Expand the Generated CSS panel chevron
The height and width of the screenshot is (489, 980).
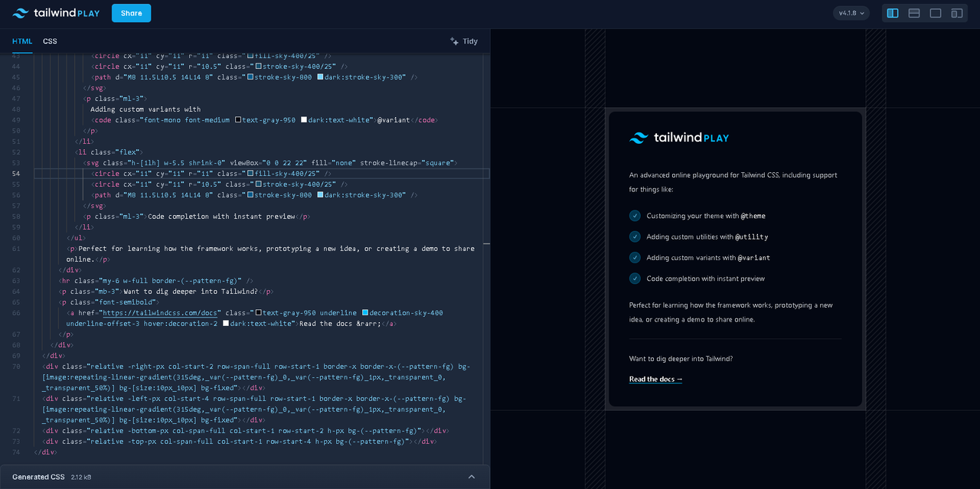point(472,477)
